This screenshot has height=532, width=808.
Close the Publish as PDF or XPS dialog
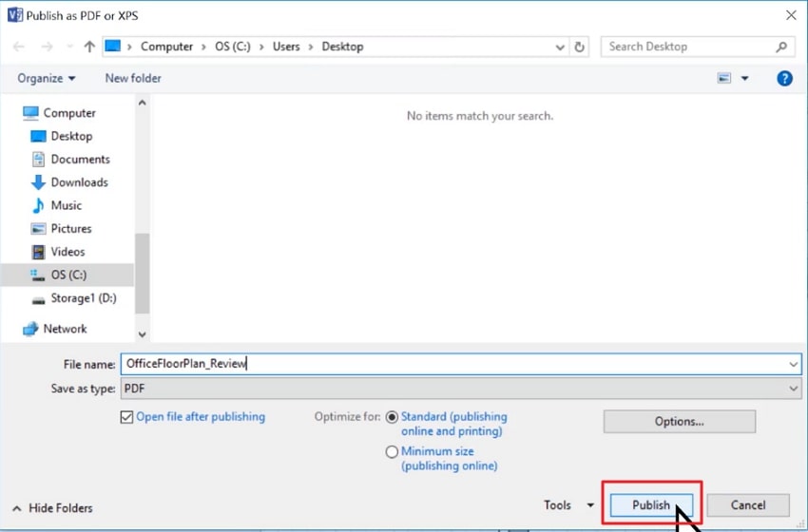[791, 15]
